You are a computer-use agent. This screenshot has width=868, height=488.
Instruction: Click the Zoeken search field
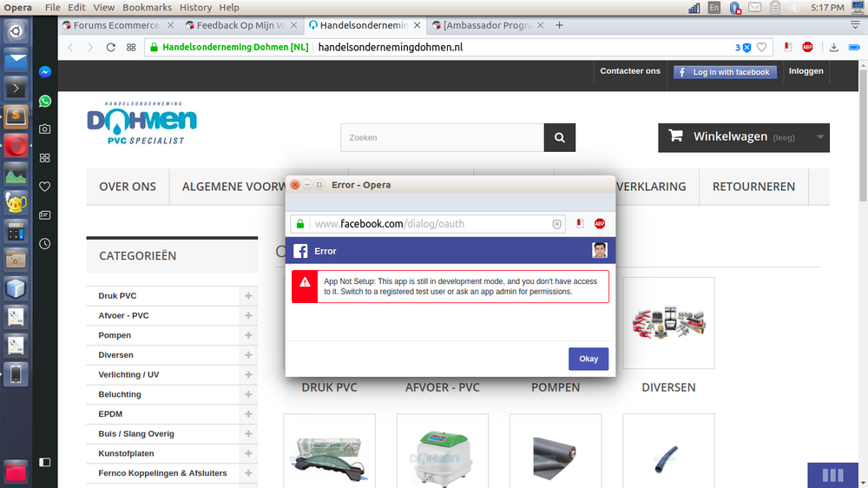coord(443,137)
